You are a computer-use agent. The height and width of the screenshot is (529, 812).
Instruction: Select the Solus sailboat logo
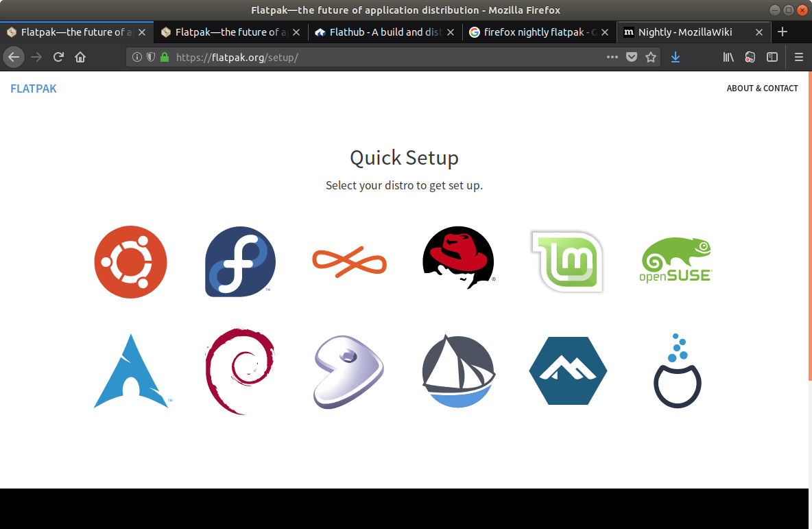pyautogui.click(x=458, y=371)
